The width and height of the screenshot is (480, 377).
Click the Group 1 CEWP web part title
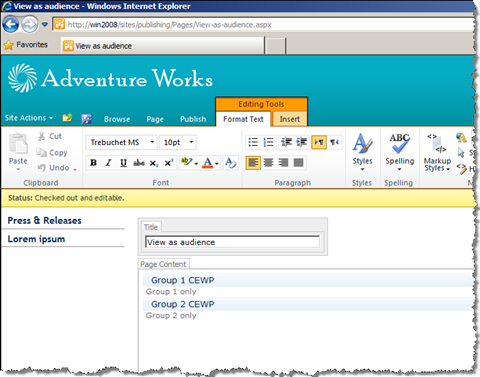click(x=183, y=280)
